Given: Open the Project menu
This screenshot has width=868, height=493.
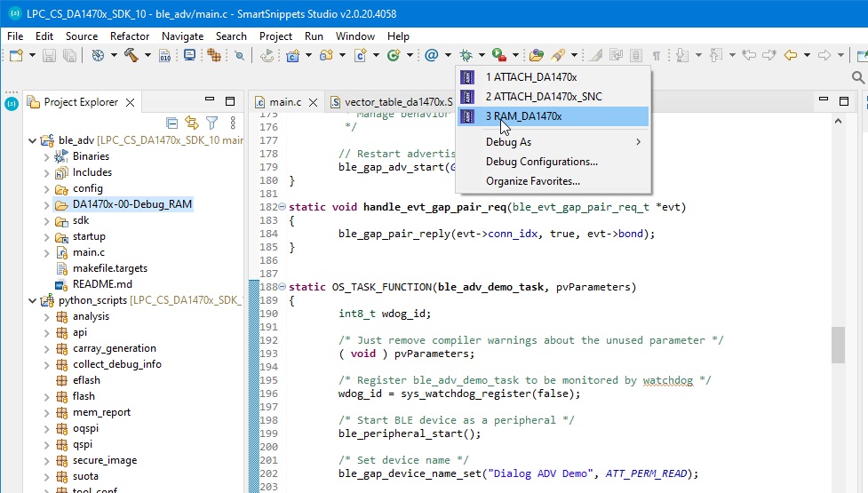Looking at the screenshot, I should 275,36.
